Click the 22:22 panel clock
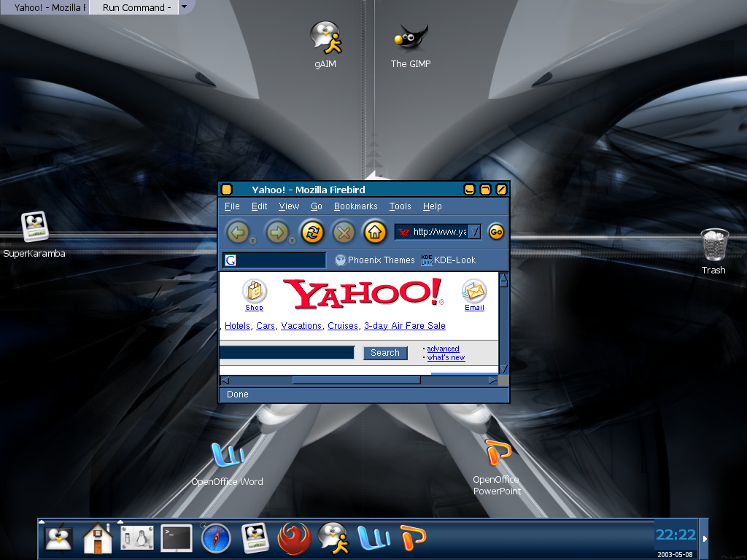 click(676, 534)
